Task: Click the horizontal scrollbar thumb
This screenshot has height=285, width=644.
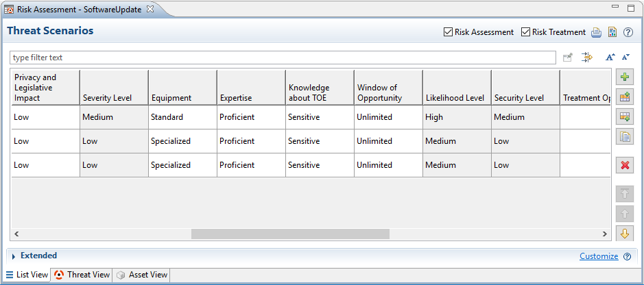Action: [290, 234]
